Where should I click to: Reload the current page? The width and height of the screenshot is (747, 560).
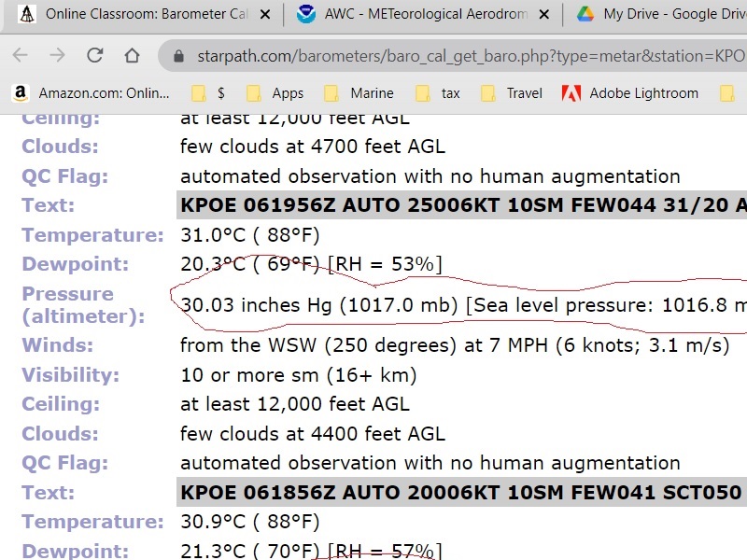95,55
